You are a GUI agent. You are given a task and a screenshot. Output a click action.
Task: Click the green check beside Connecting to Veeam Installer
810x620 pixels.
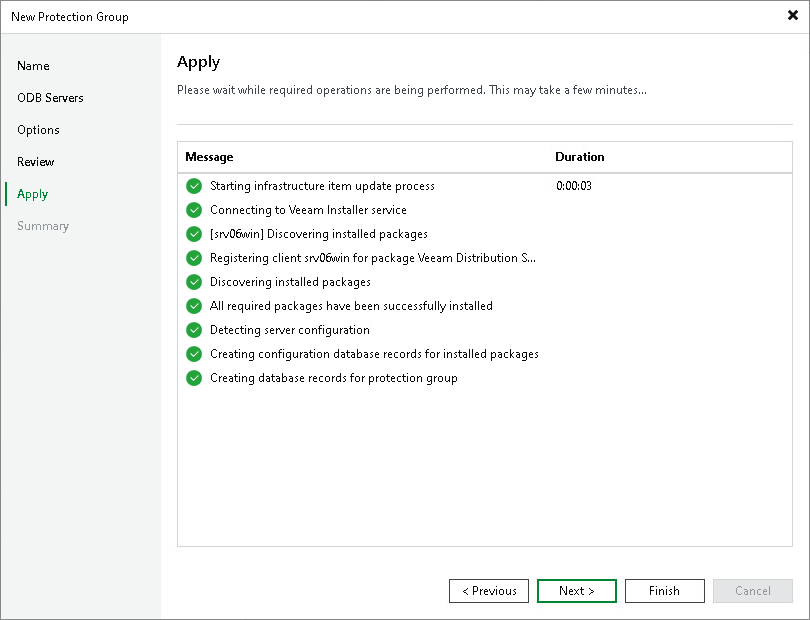(194, 210)
